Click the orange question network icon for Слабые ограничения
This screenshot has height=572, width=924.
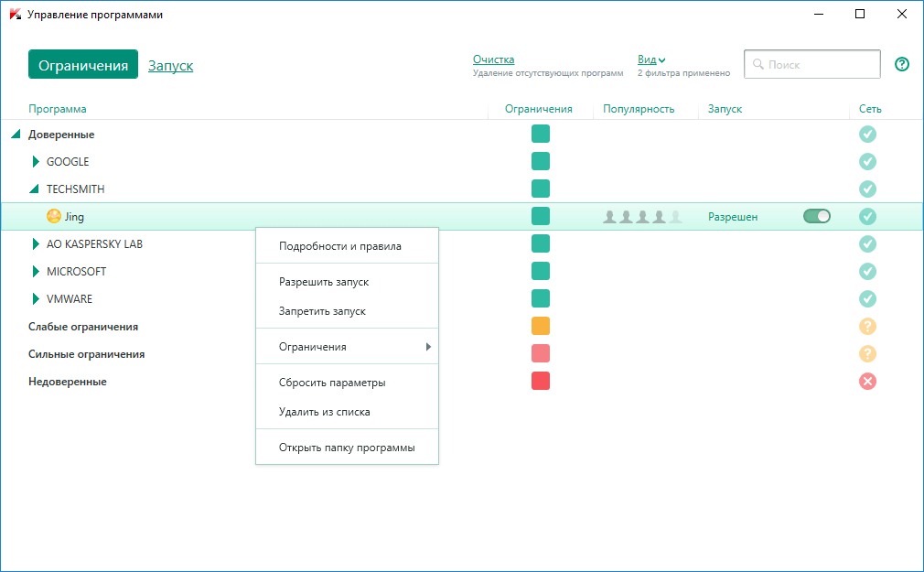pyautogui.click(x=867, y=327)
